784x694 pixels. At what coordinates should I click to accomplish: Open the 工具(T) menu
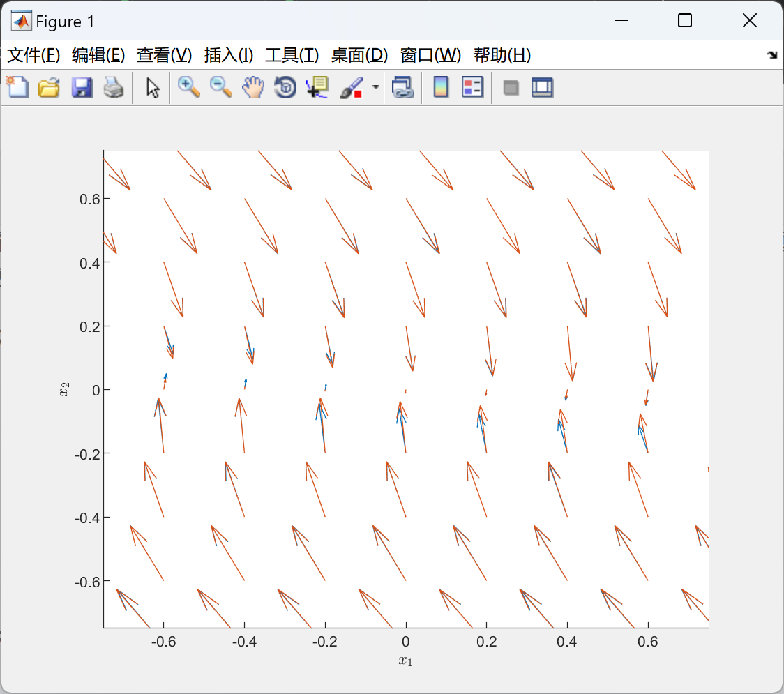click(x=292, y=55)
